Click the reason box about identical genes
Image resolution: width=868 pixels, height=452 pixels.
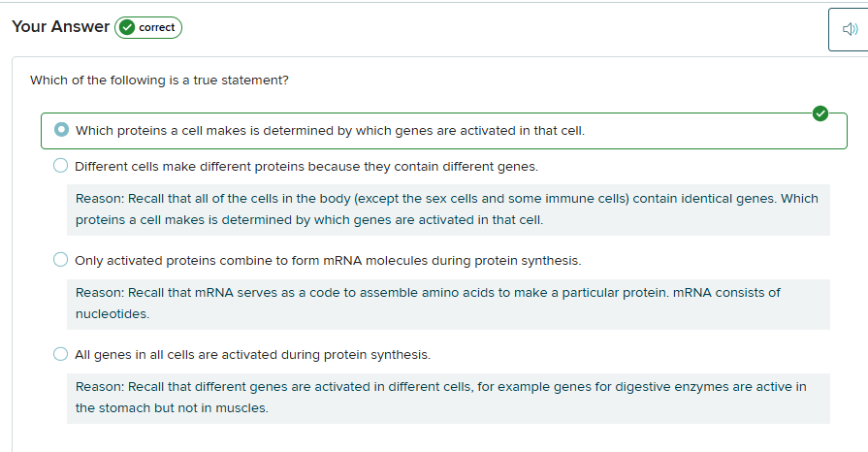[x=448, y=210]
